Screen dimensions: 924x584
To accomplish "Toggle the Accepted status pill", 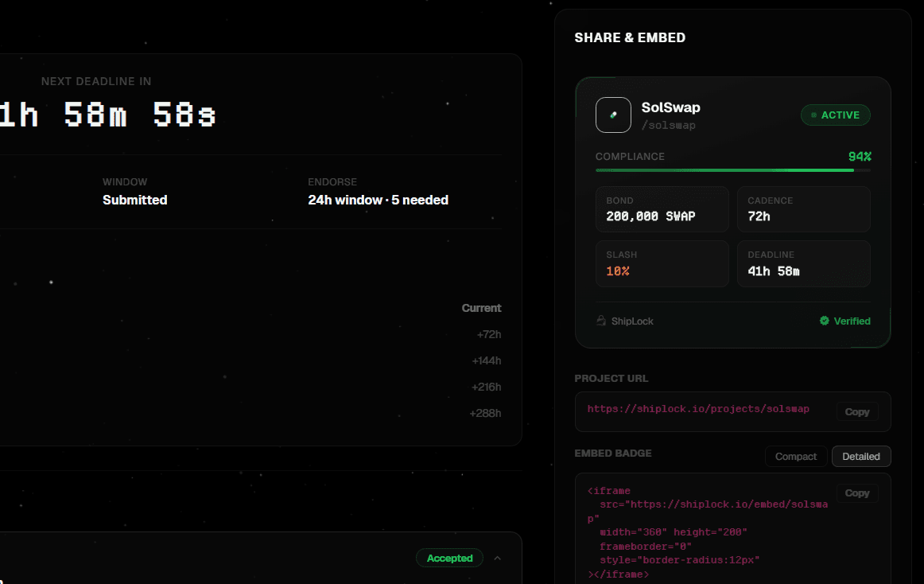I will point(449,558).
